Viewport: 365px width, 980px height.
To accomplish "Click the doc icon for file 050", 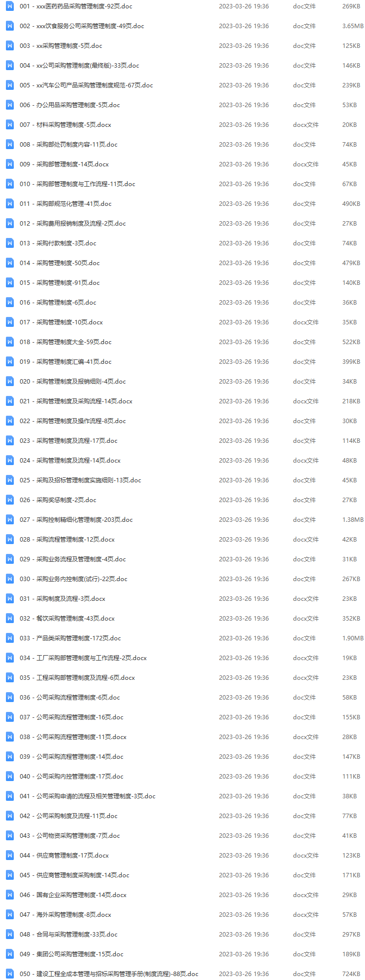I will (10, 974).
